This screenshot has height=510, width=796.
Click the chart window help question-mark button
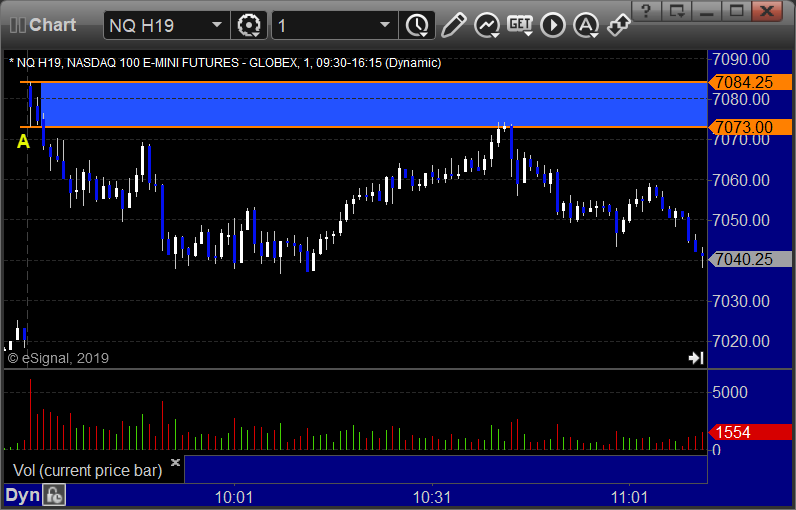tap(646, 10)
